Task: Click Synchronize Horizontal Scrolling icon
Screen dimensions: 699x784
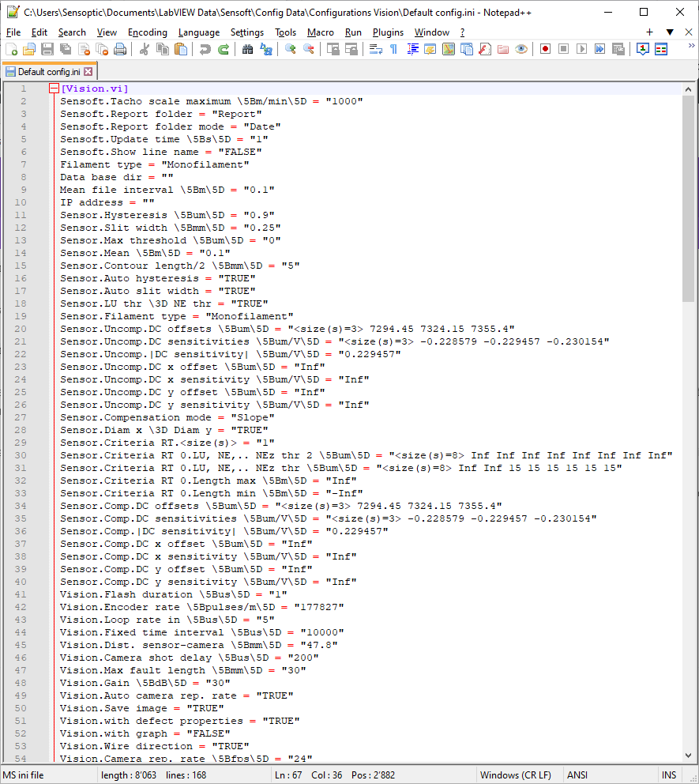Action: 351,49
